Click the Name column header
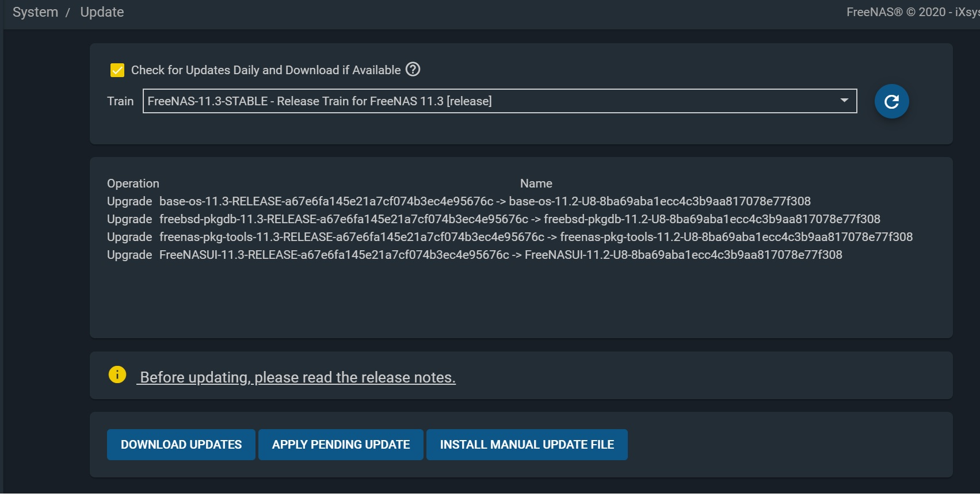 pyautogui.click(x=536, y=183)
